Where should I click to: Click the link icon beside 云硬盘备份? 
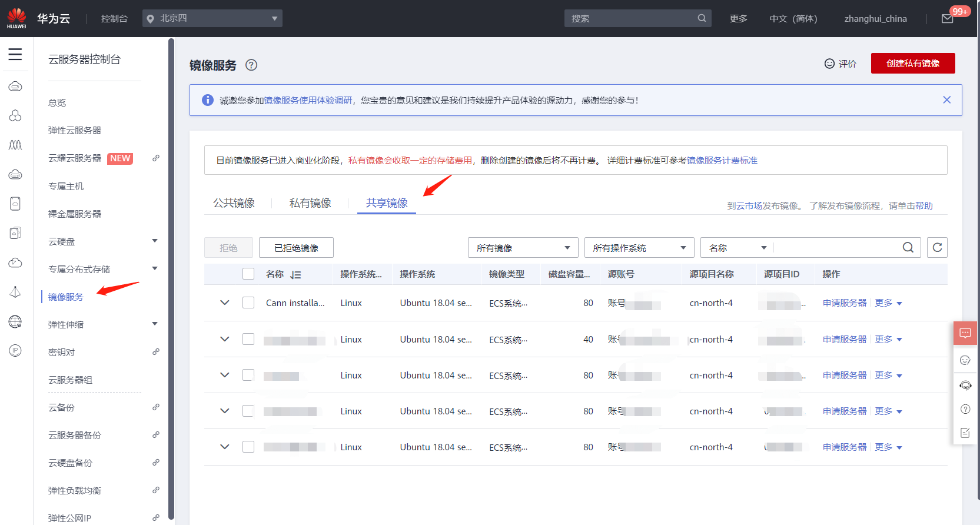tap(156, 463)
